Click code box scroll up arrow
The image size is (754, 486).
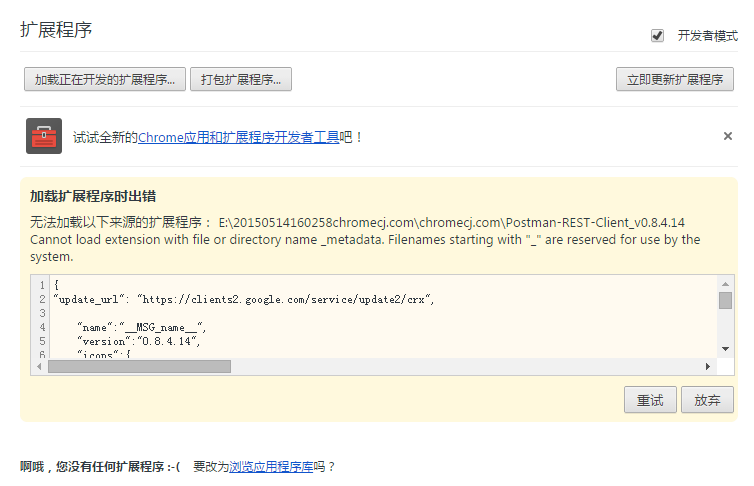[725, 284]
